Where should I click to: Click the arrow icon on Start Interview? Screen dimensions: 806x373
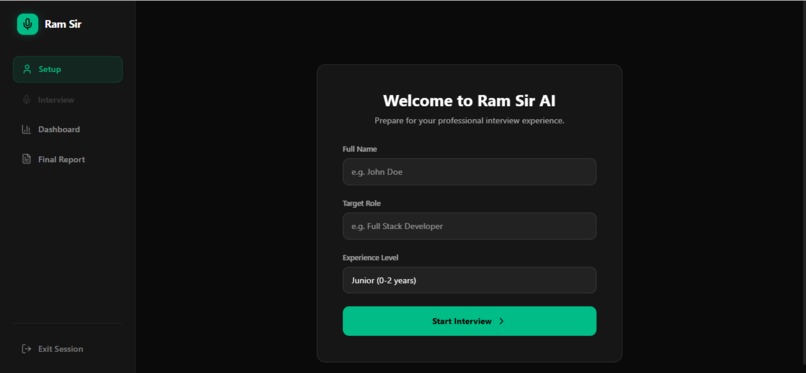click(x=502, y=321)
